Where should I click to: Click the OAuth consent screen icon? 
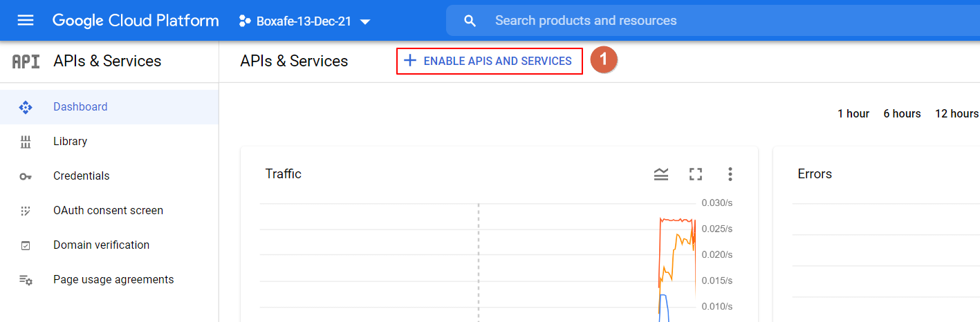tap(26, 211)
